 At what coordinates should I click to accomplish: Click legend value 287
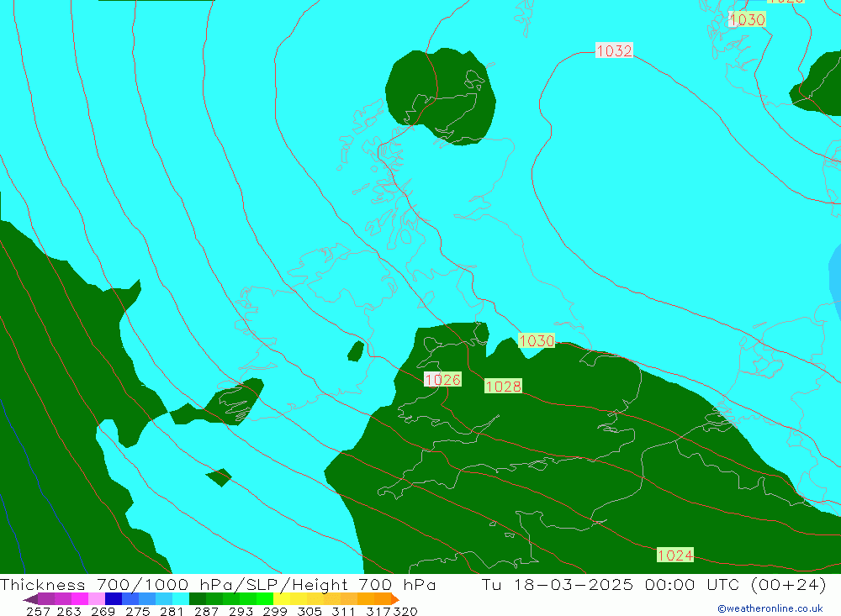206,611
